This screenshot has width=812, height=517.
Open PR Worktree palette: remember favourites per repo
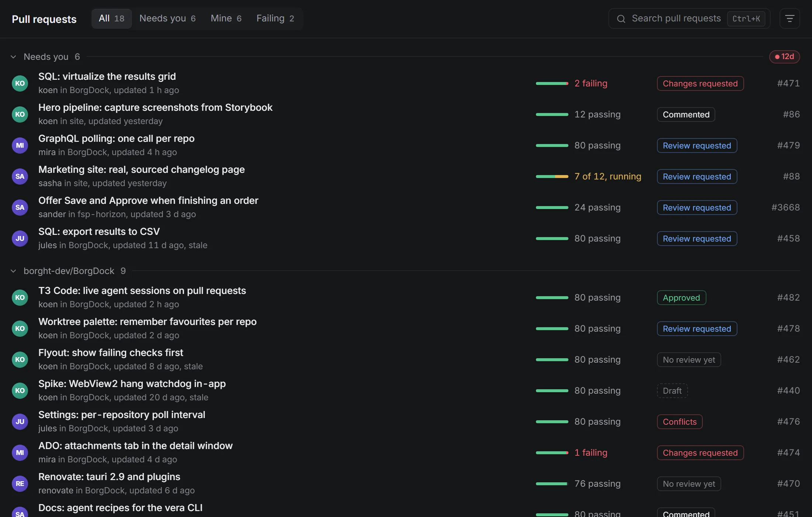tap(147, 322)
